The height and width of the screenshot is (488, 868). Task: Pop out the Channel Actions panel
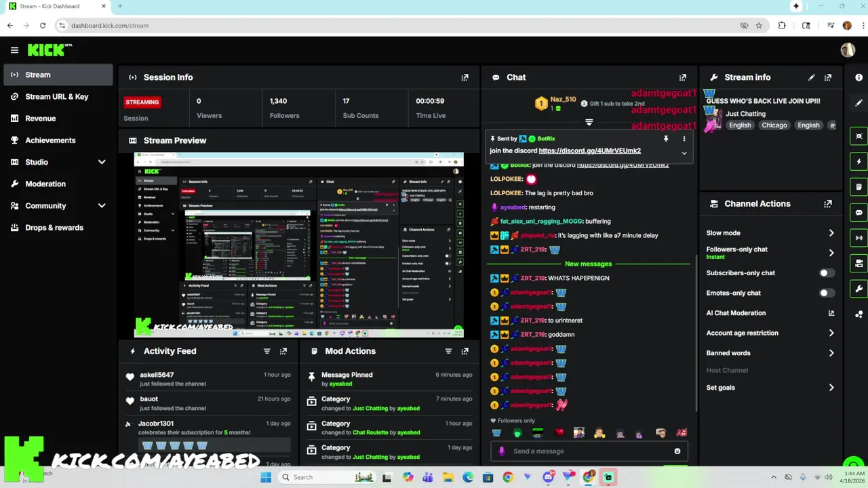[828, 203]
